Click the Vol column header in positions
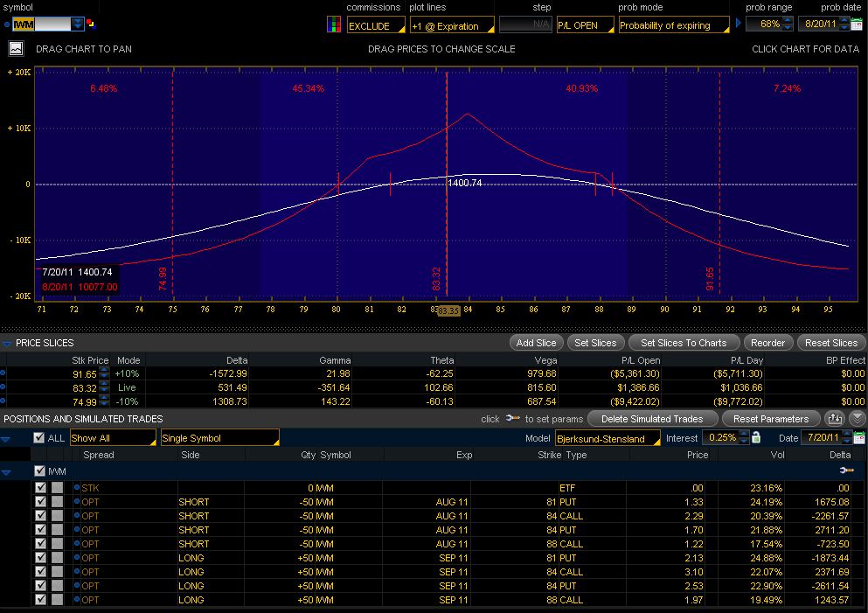This screenshot has width=868, height=613. coord(777,455)
